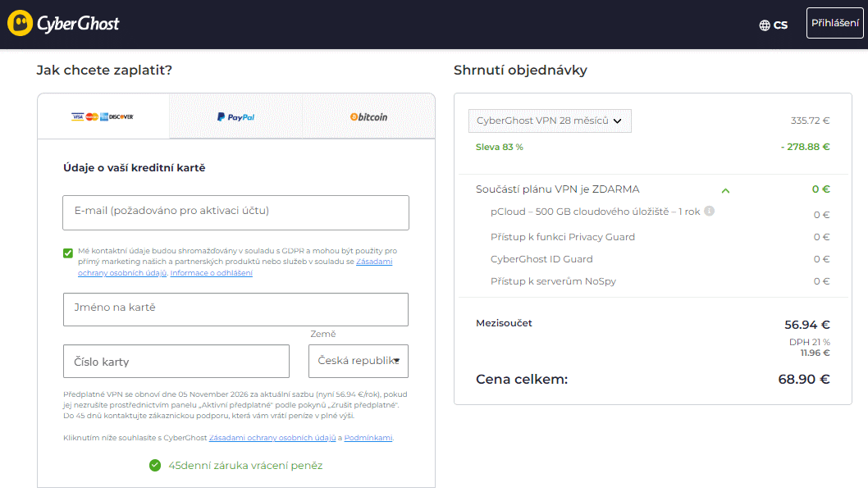Click the Přihlášení button
This screenshot has height=492, width=868.
834,22
